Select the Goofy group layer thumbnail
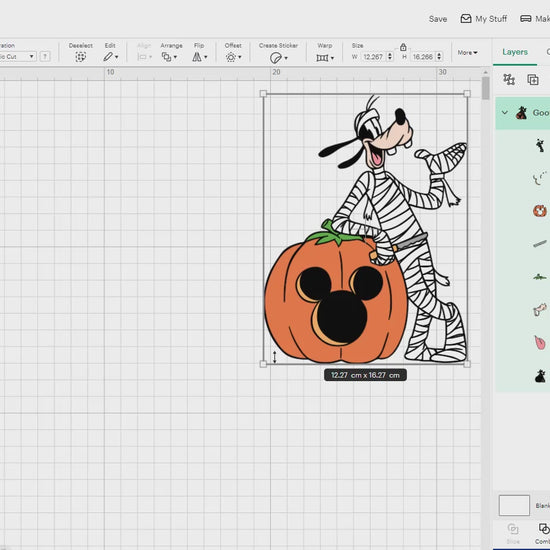This screenshot has width=550, height=550. 522,113
